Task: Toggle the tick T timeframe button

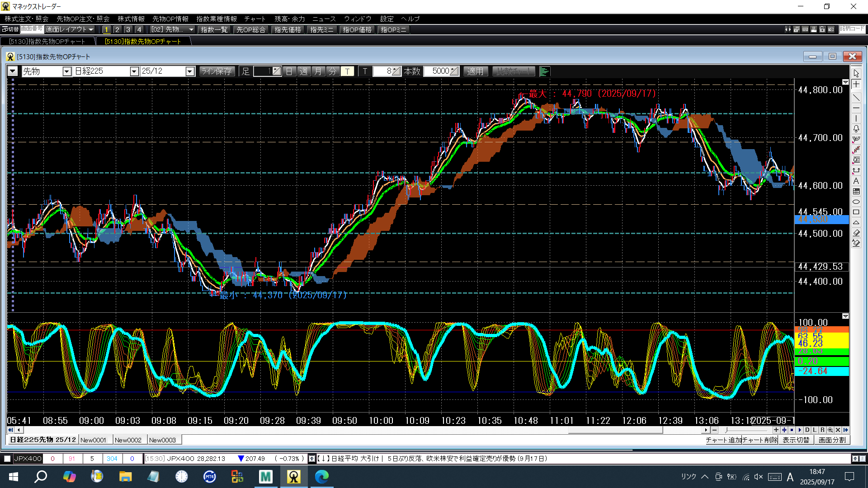Action: click(347, 71)
